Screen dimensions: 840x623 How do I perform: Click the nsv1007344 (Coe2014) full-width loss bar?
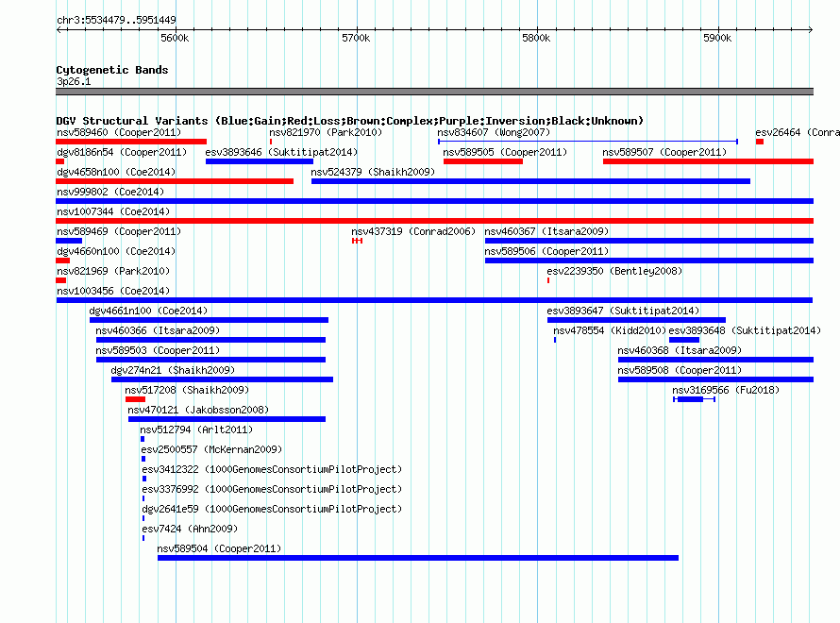pos(434,221)
